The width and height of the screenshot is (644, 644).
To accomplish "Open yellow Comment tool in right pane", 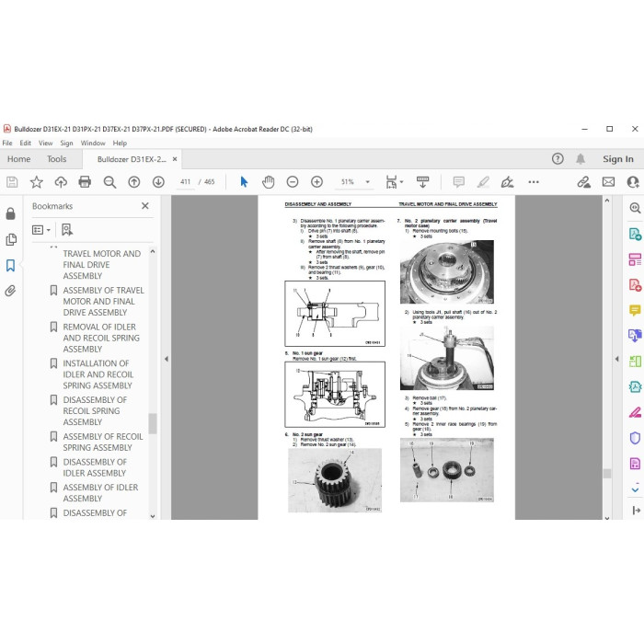I will 635,311.
